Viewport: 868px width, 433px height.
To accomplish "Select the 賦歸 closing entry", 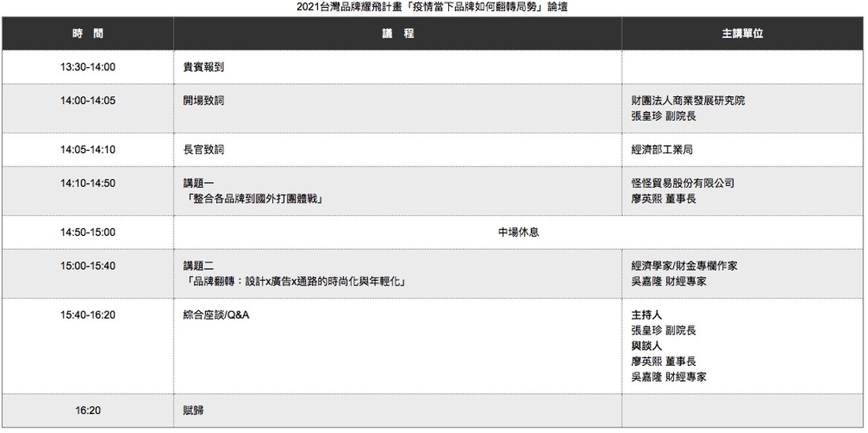I will 193,410.
